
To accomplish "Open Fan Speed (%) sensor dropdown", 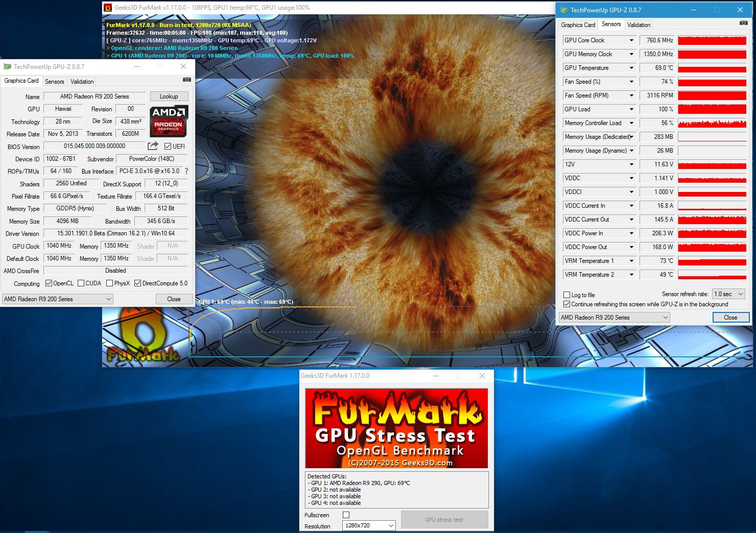I will pyautogui.click(x=631, y=82).
